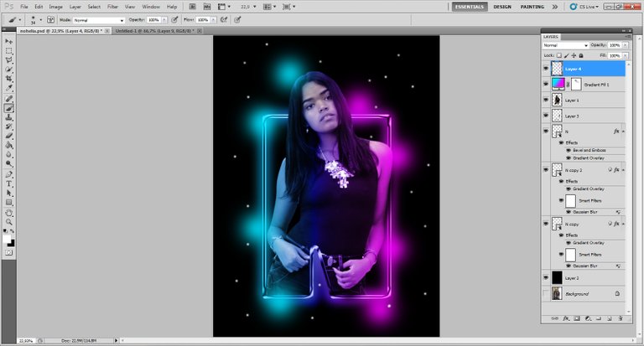Open layer Fill slider arrow
Viewport: 644px width, 346px height.
[625, 55]
